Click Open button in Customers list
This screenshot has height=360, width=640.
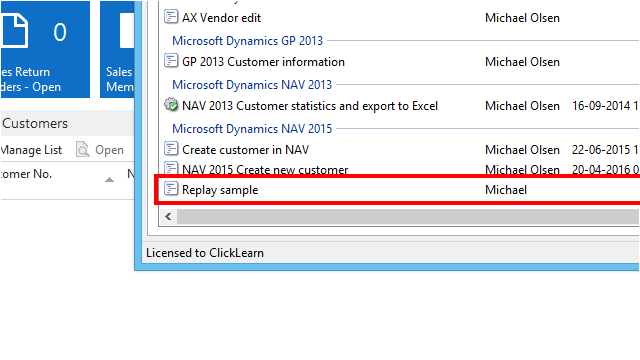point(100,150)
